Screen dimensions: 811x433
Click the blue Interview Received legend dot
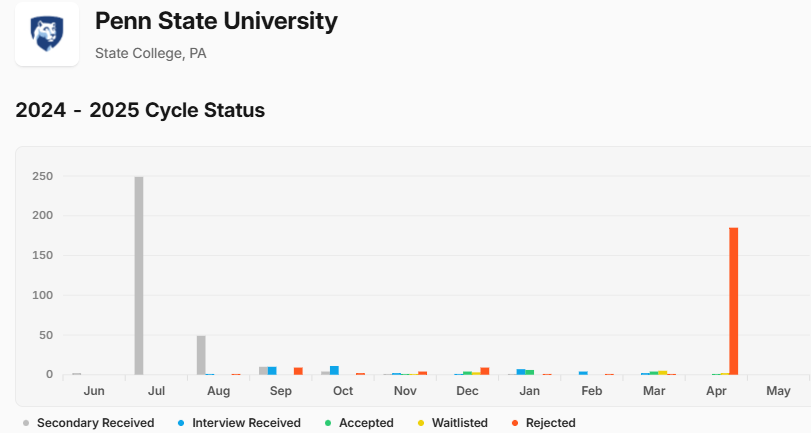tap(180, 423)
